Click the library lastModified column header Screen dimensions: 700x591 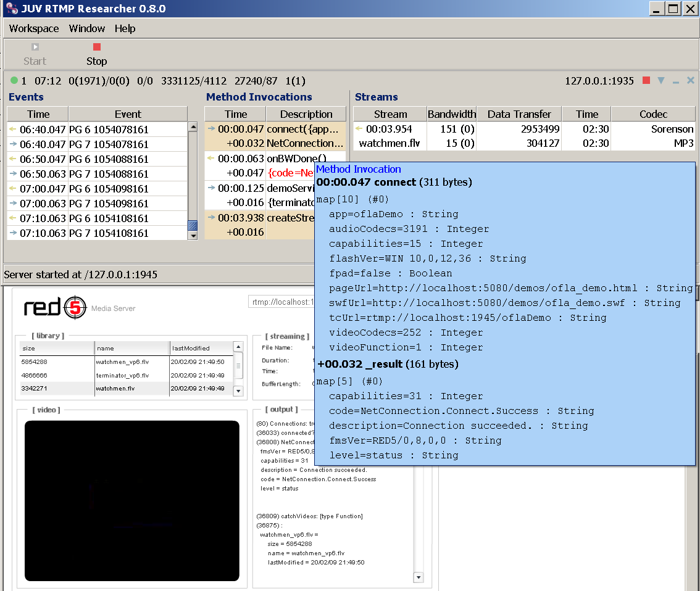click(201, 349)
